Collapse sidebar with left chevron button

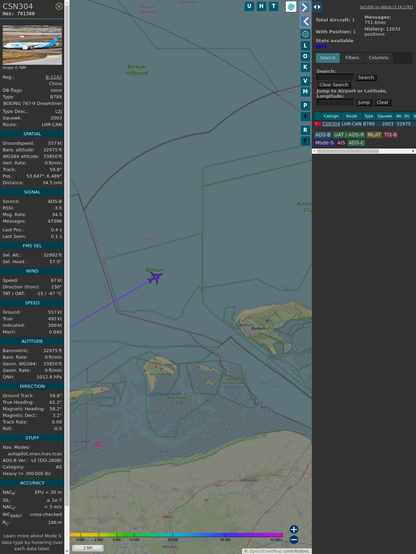coord(305,22)
